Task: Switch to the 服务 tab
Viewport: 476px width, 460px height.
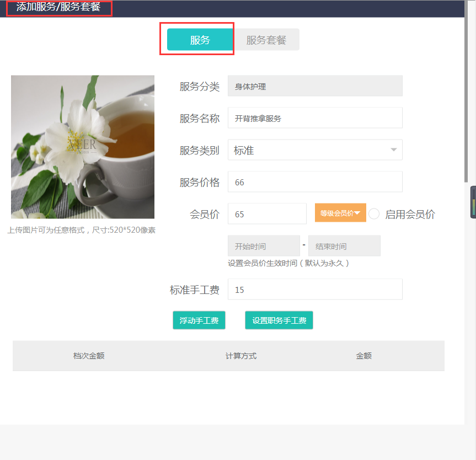Action: coord(200,40)
